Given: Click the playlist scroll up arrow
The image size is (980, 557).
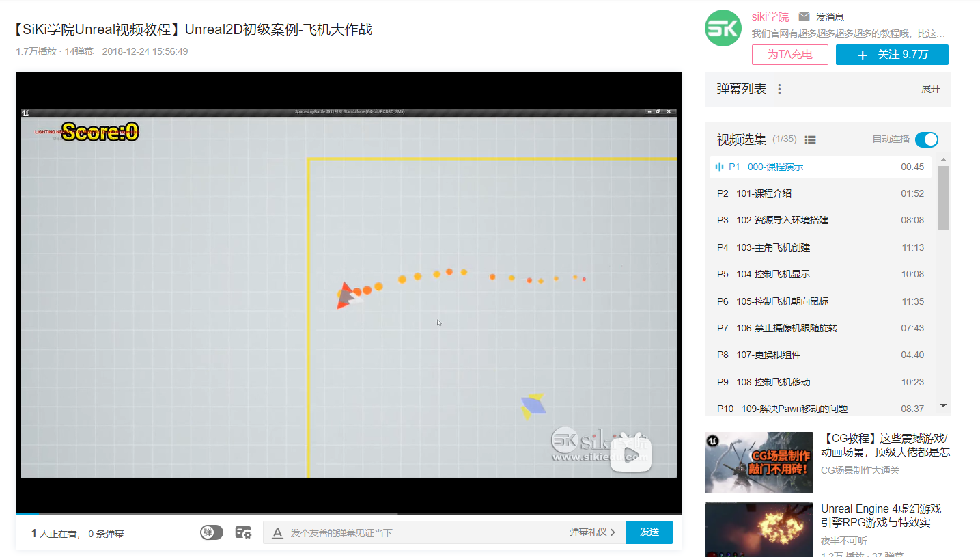Looking at the screenshot, I should (x=944, y=160).
